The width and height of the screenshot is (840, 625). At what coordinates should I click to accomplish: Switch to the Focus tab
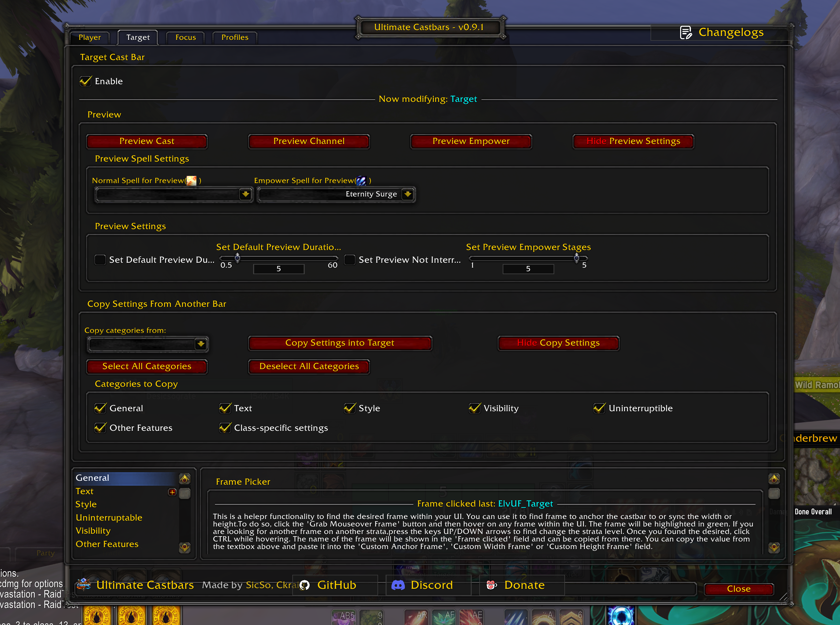[x=186, y=38]
